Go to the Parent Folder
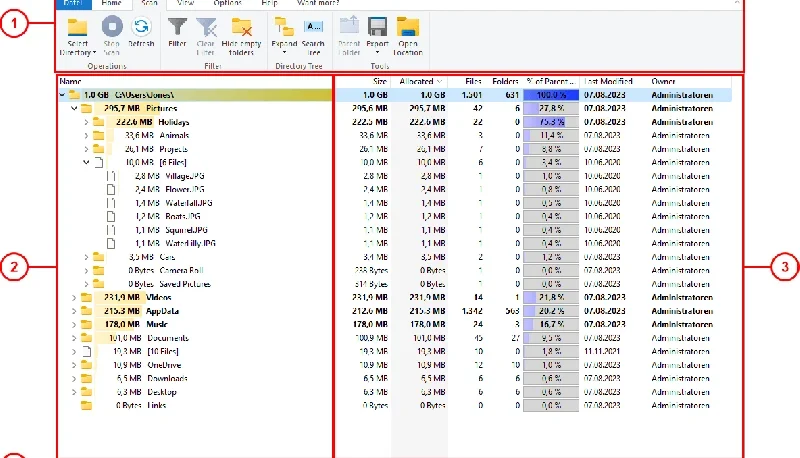This screenshot has height=458, width=800. click(x=349, y=36)
